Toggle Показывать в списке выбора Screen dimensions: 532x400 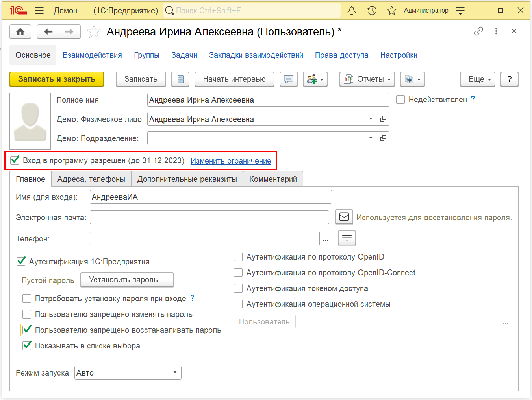27,345
